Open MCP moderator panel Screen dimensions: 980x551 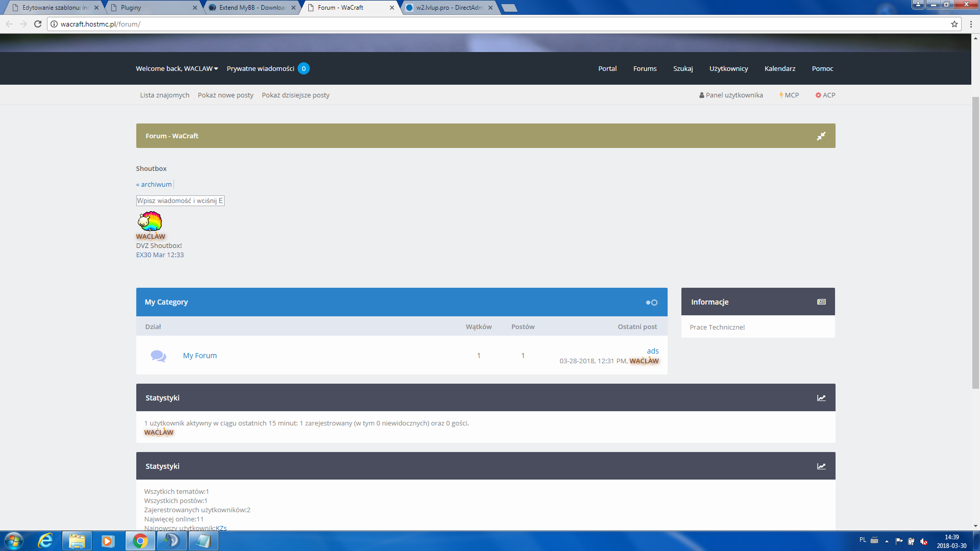[x=789, y=95]
